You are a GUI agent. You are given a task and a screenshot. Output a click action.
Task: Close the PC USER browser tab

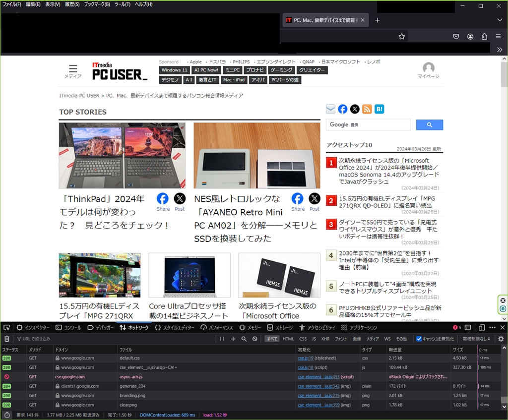pos(363,20)
